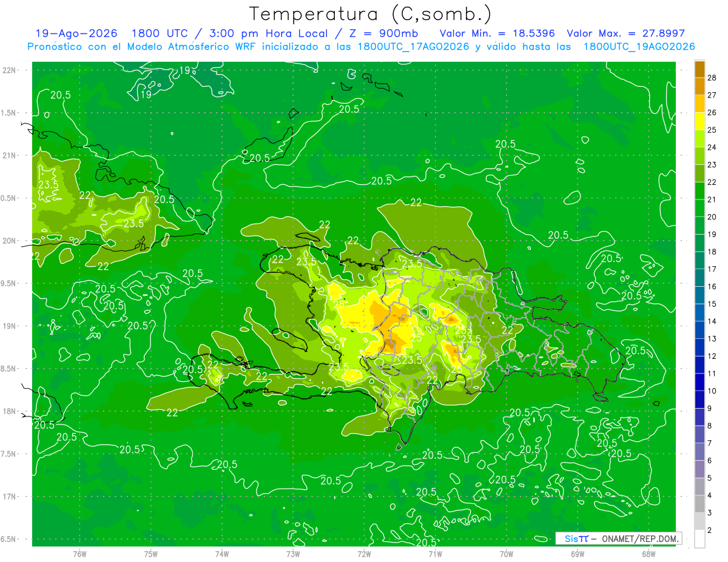The image size is (728, 562).
Task: Click the yellow swatch between 25 and 26
Action: [699, 121]
